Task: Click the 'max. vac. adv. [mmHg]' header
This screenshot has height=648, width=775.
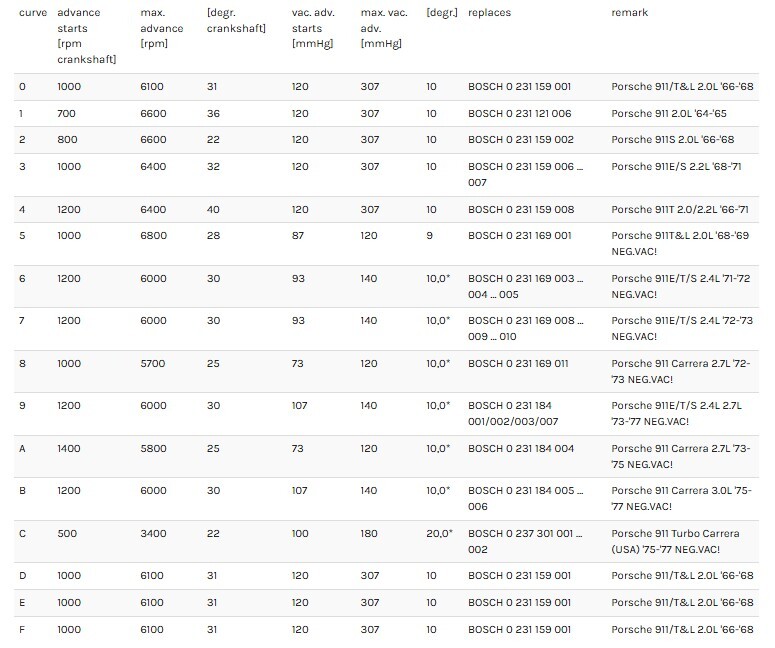Action: (384, 28)
